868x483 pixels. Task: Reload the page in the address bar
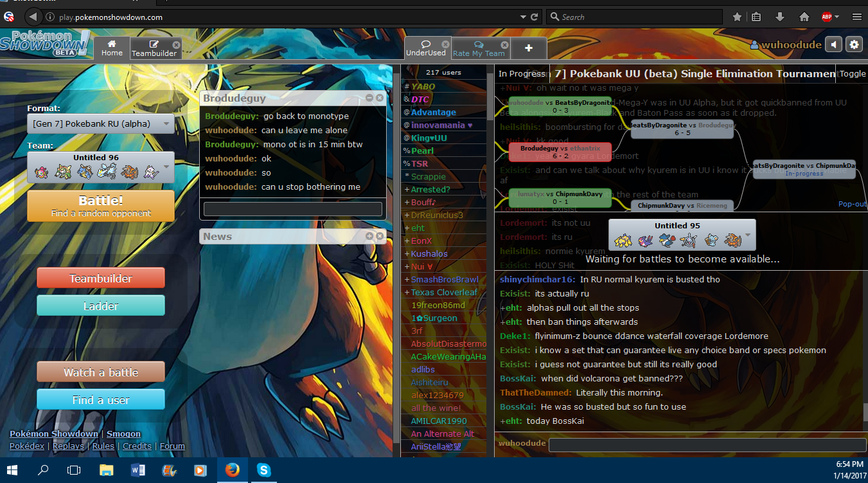pos(534,17)
